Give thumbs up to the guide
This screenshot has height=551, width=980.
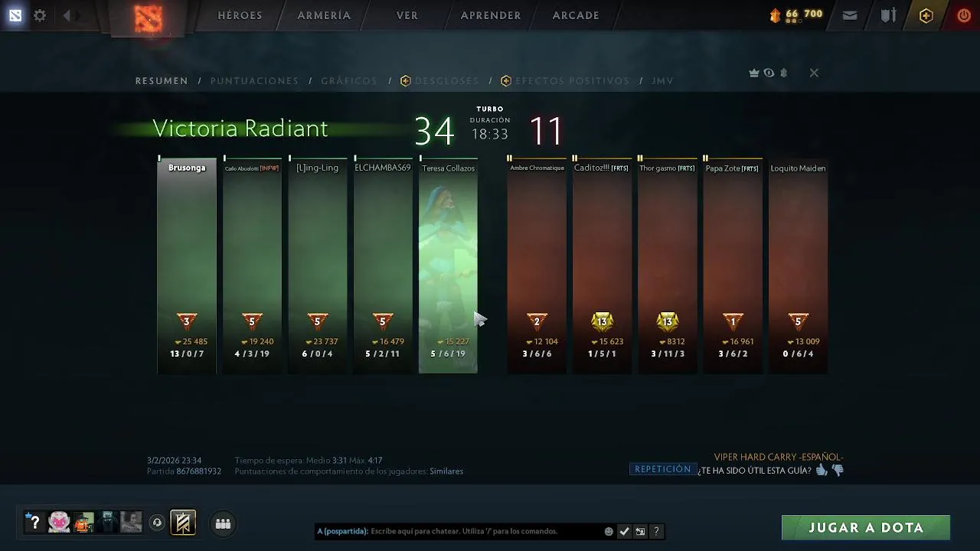click(822, 470)
